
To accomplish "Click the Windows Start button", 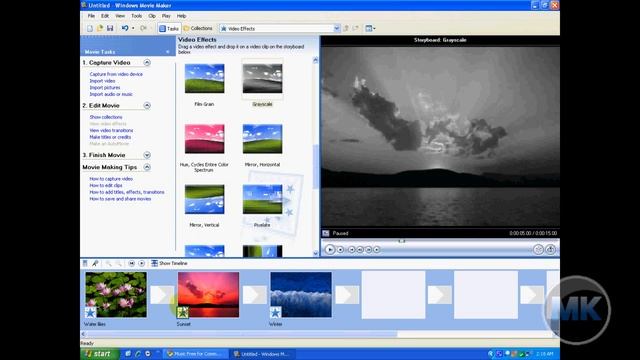I will (100, 354).
